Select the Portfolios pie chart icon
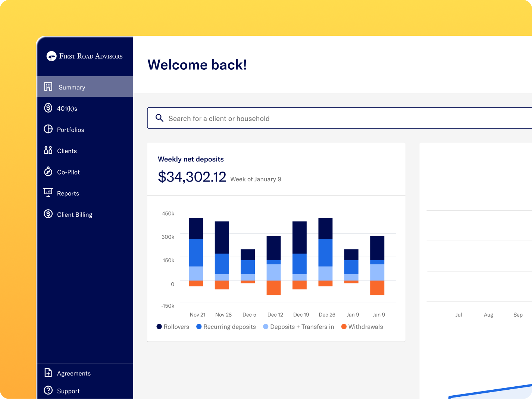Screen dimensions: 532x399 48,129
